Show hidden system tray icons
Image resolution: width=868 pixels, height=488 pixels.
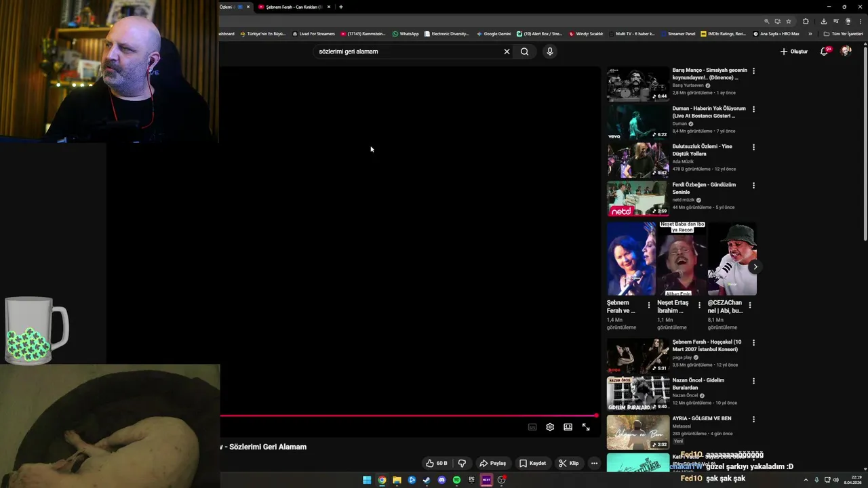(x=806, y=480)
